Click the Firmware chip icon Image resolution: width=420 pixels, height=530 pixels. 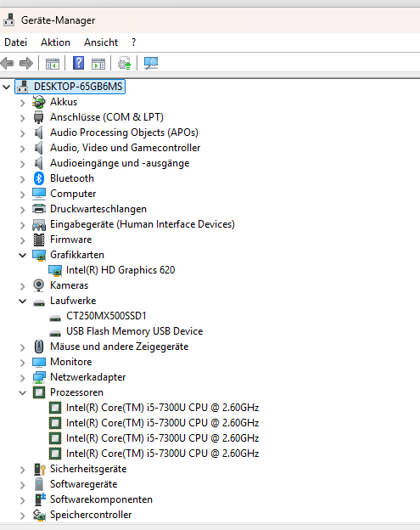click(39, 240)
